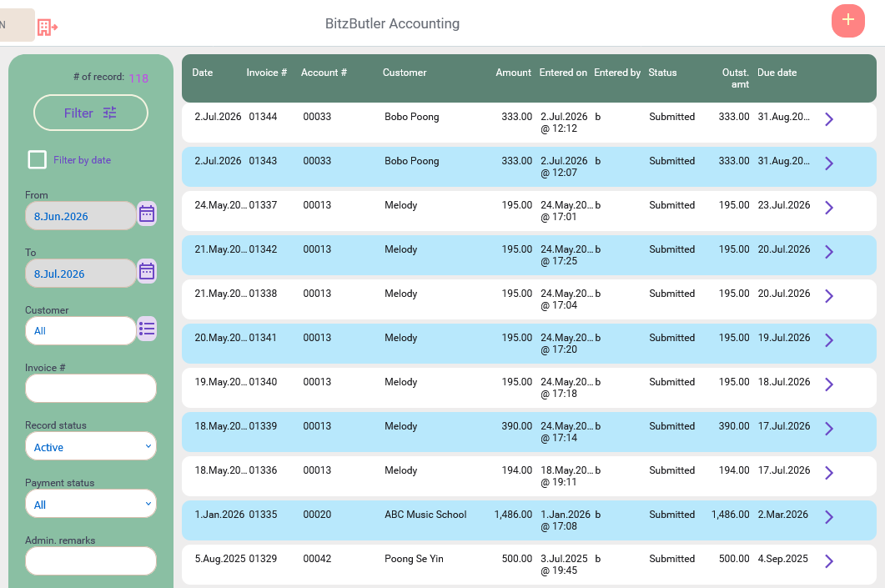This screenshot has width=885, height=588.
Task: Click due date 23.Jul.2026
Action: pos(784,205)
